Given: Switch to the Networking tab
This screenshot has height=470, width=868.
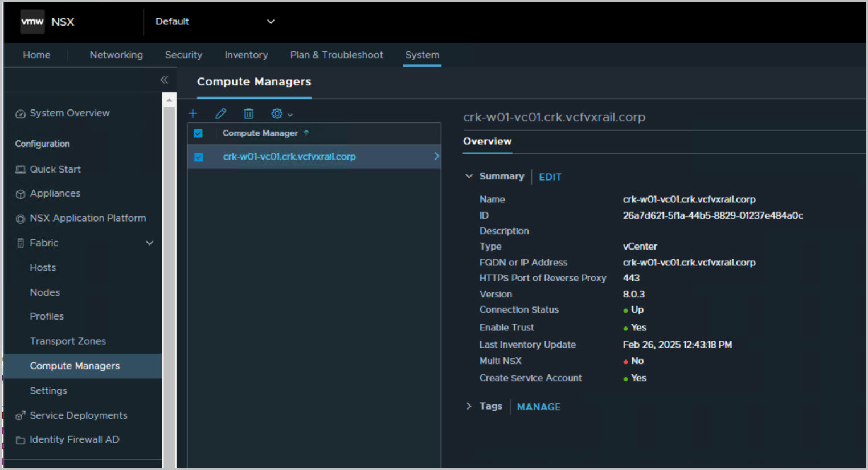Looking at the screenshot, I should (x=116, y=55).
